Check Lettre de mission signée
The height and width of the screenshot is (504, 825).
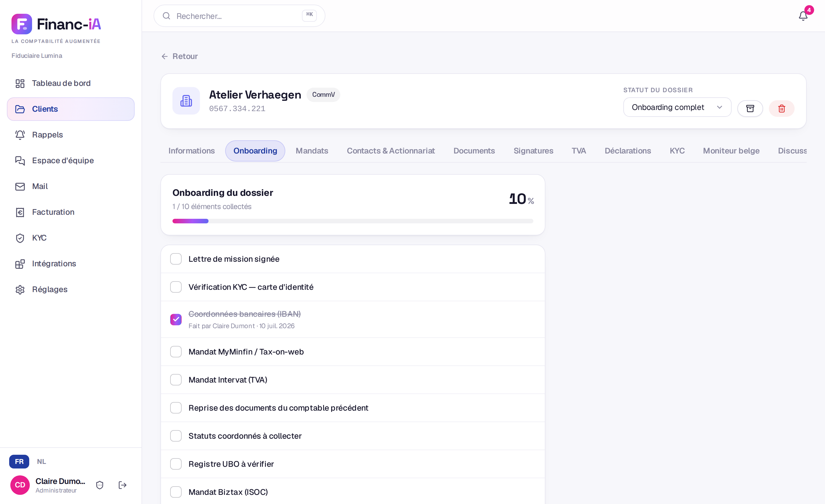click(176, 259)
